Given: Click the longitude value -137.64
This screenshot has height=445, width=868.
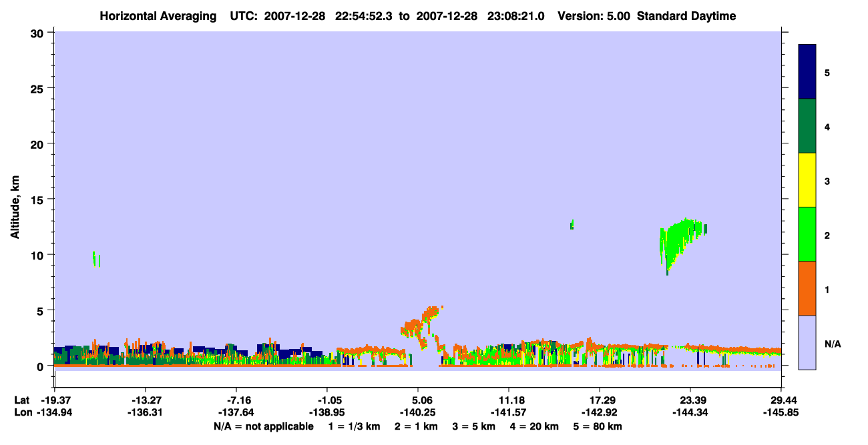Looking at the screenshot, I should tap(236, 412).
